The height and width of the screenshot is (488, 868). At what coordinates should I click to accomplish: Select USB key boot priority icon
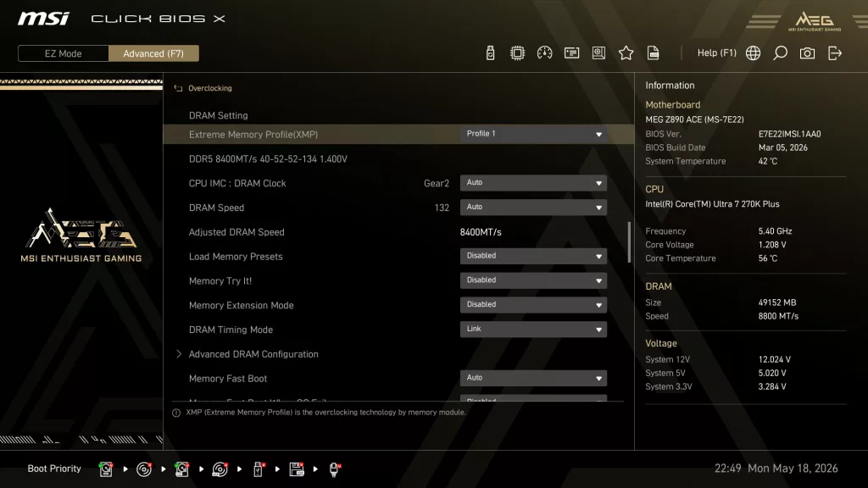[259, 469]
